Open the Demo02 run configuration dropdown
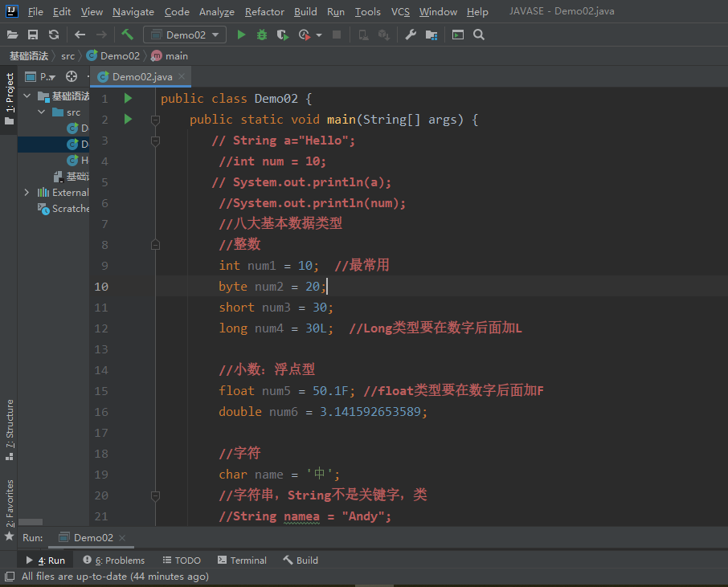 [185, 35]
